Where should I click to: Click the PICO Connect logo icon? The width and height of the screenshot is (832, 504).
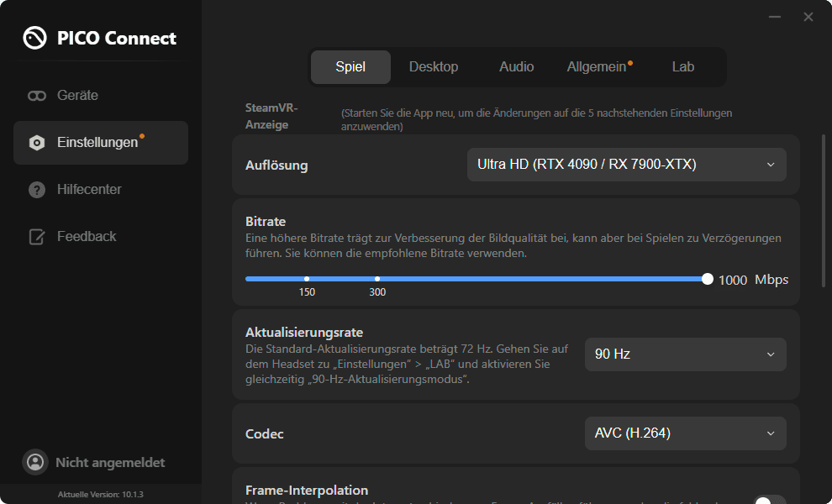click(x=35, y=38)
